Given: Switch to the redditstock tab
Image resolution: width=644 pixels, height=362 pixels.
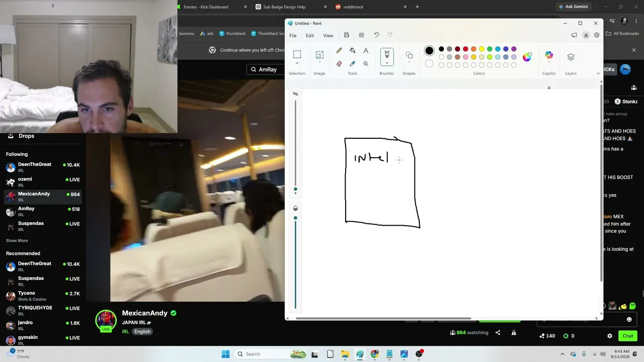Looking at the screenshot, I should pyautogui.click(x=371, y=7).
